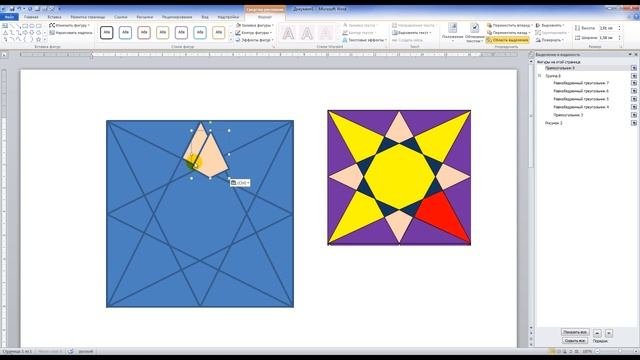The height and width of the screenshot is (360, 640).
Task: Apply the red-outlined Abc shape style
Action: (144, 32)
